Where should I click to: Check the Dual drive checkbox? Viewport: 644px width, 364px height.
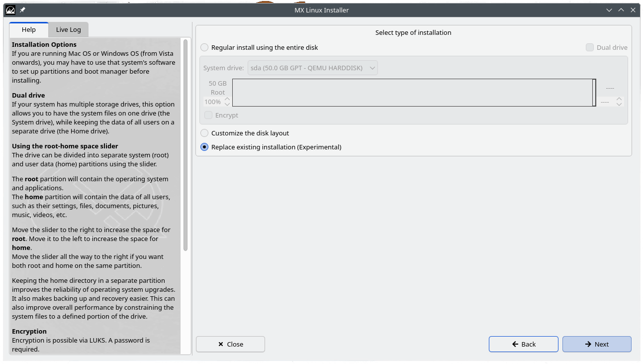click(589, 47)
